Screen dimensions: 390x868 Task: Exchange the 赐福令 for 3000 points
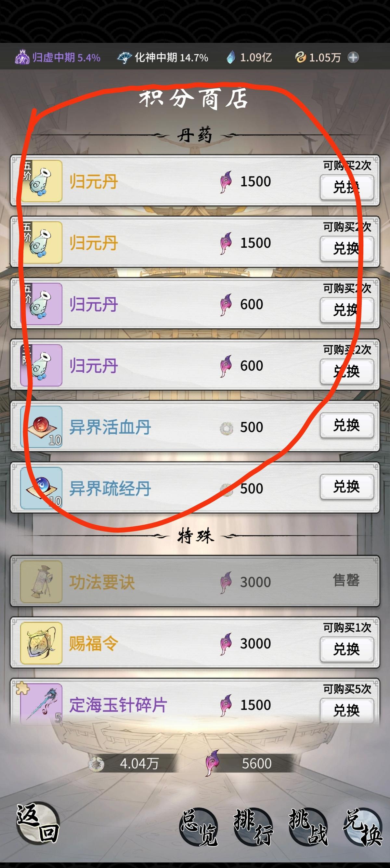click(346, 649)
